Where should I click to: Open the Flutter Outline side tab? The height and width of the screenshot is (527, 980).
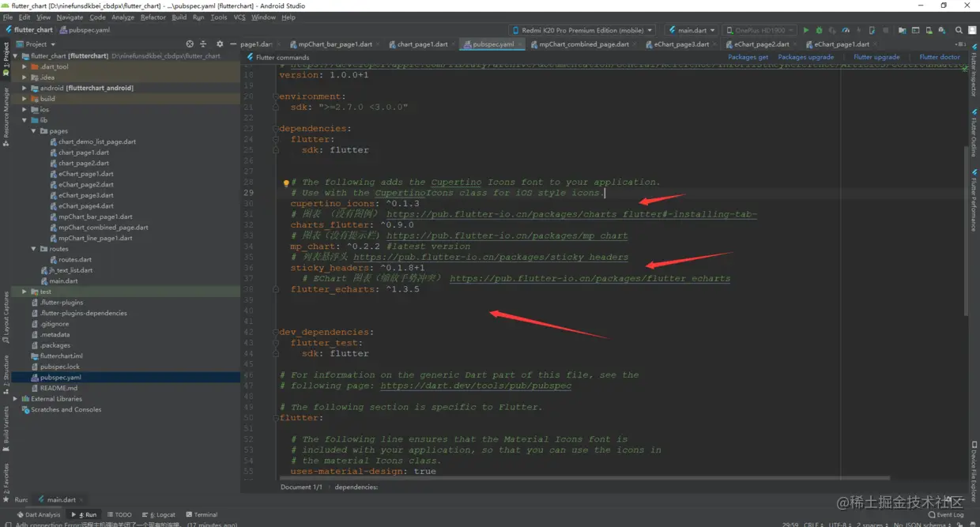(974, 133)
